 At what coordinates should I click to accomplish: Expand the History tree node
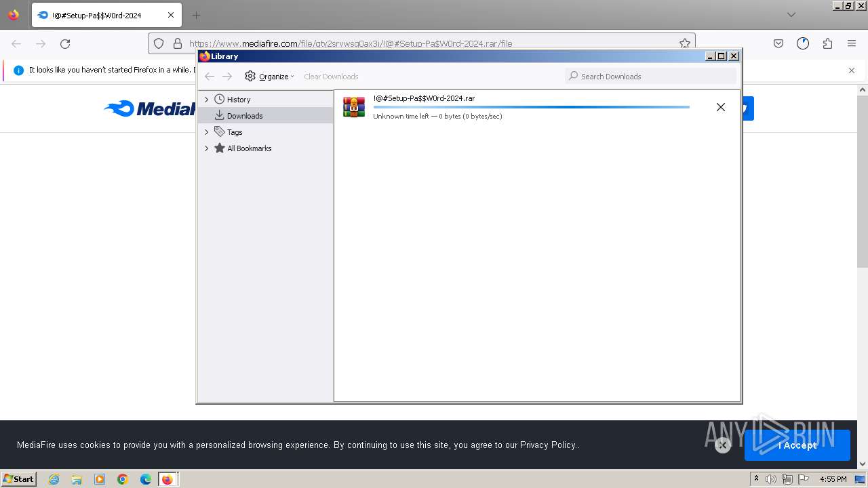207,100
